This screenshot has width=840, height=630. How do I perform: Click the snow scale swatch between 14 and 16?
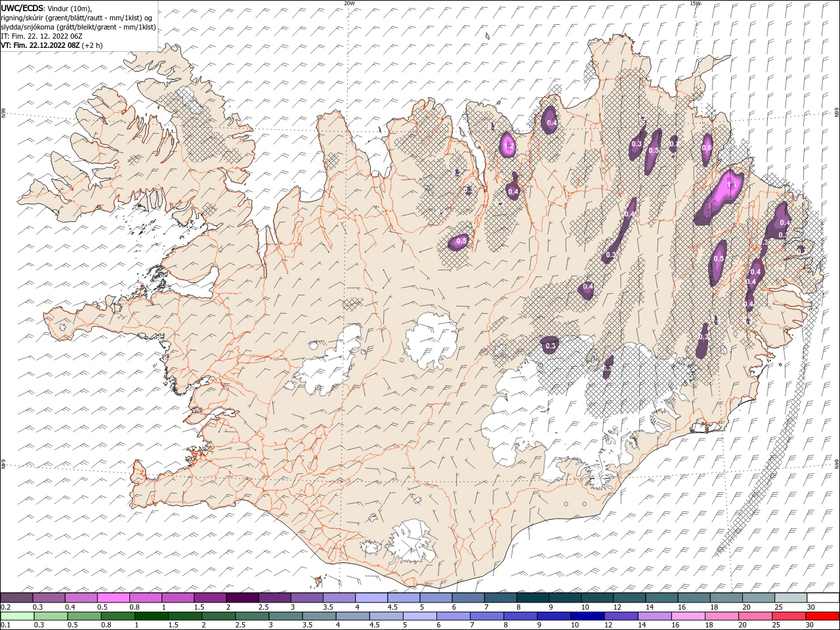pyautogui.click(x=661, y=598)
